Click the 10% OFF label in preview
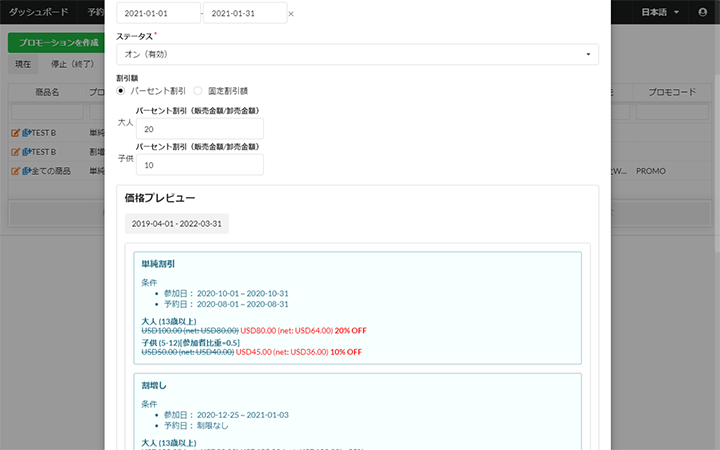Screen dimensions: 720x450 tap(346, 352)
